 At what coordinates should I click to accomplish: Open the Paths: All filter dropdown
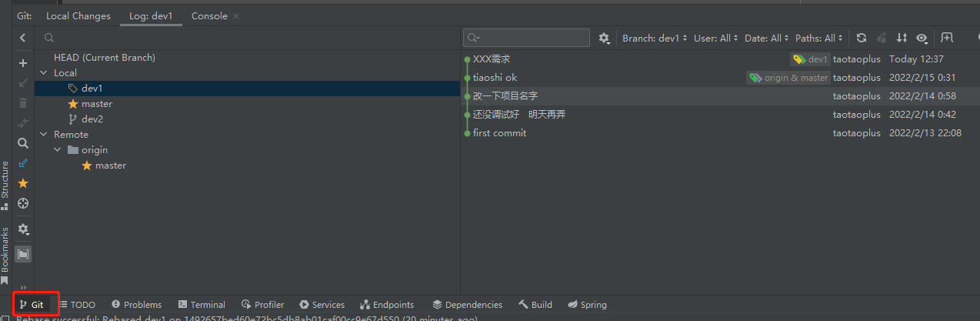tap(819, 38)
